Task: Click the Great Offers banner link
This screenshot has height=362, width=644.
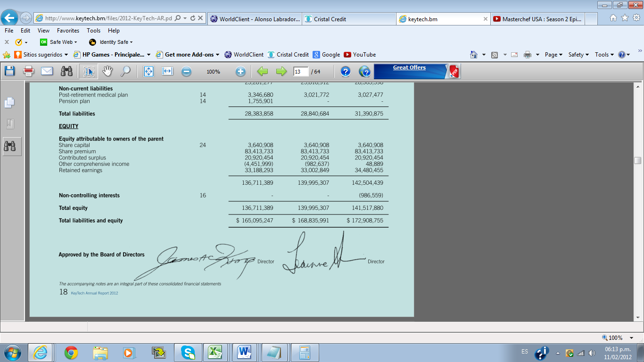Action: pos(409,68)
